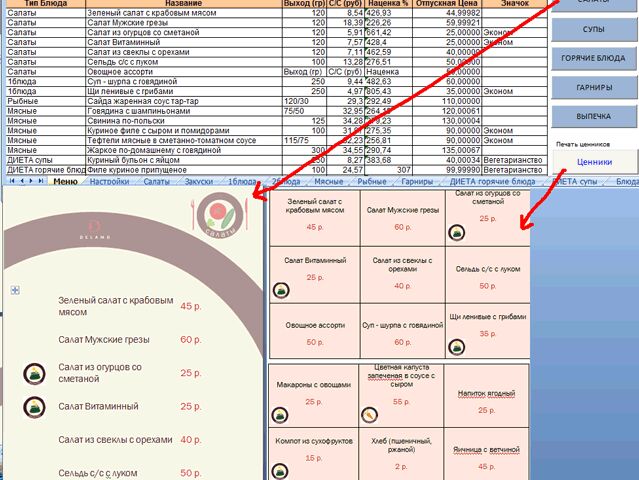639x480 pixels.
Task: Open the ДИЕТА горячие блюда sheet tab
Action: coord(492,181)
